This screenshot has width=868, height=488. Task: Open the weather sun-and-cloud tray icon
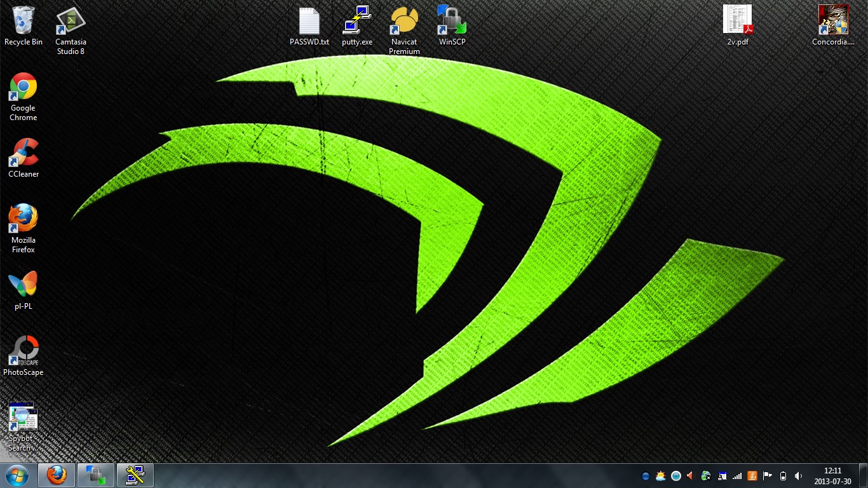coord(661,476)
